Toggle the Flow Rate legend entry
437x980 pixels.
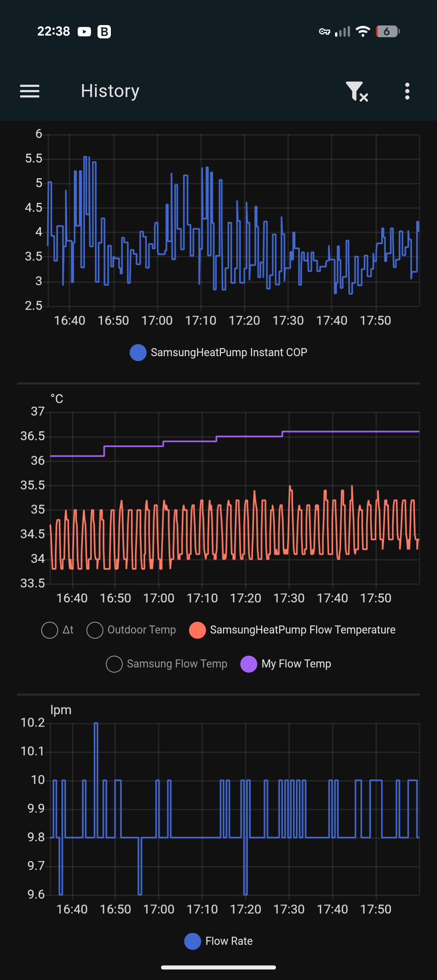point(218,941)
